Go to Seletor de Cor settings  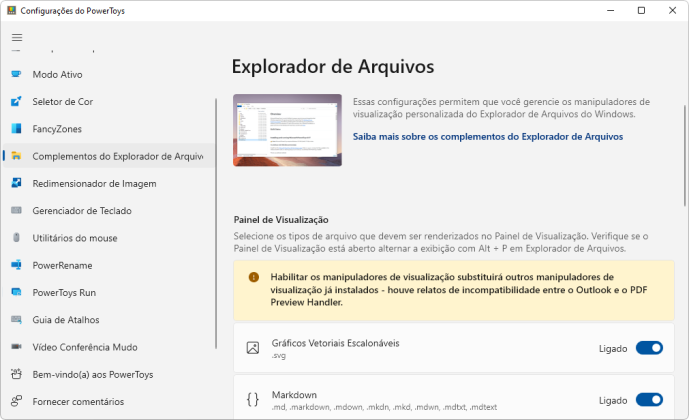pyautogui.click(x=109, y=101)
